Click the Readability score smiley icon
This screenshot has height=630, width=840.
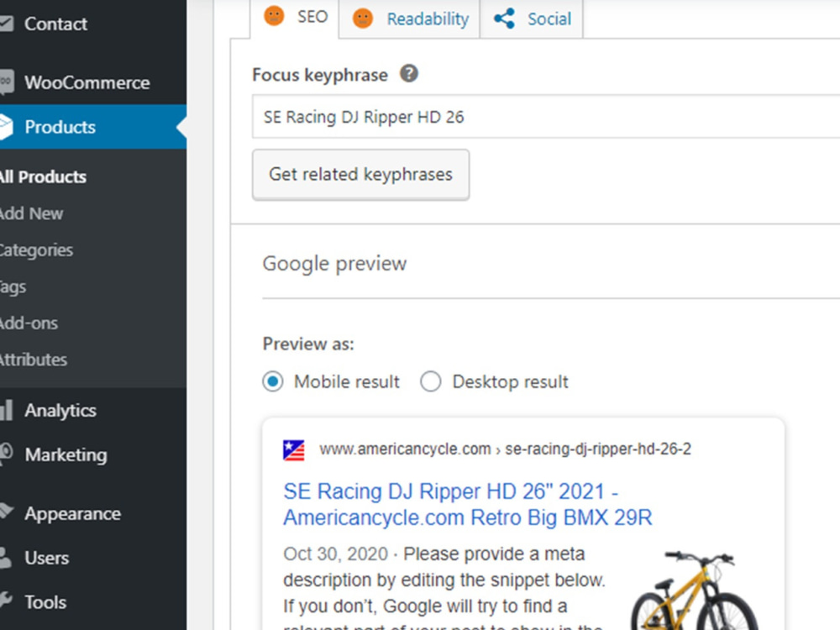coord(363,18)
